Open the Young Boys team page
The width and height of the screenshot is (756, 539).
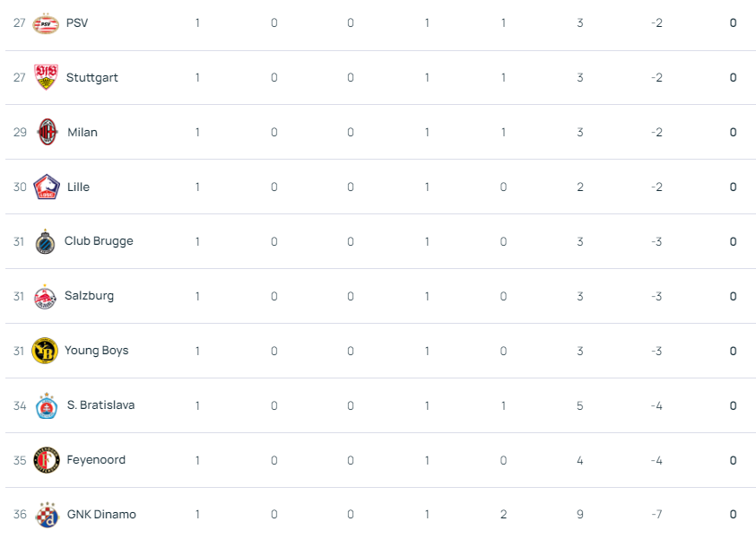(97, 351)
